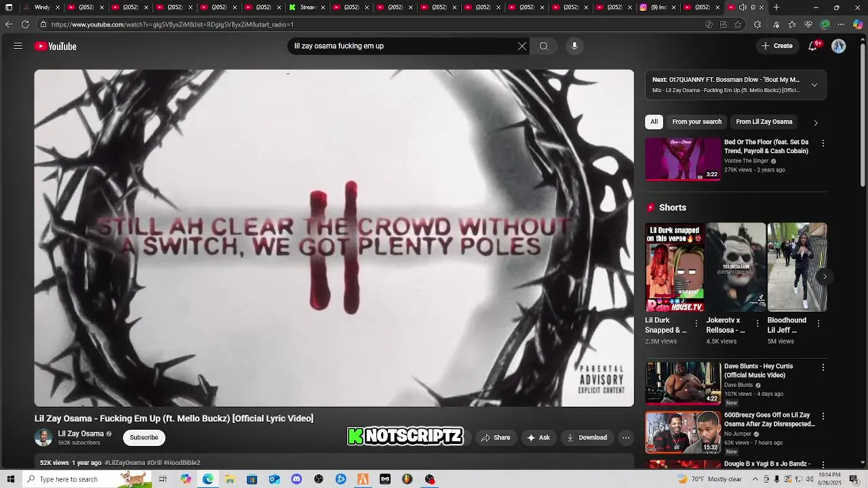Screen dimensions: 868x488
Task: Open the YouTube guide hamburger menu
Action: pos(18,46)
